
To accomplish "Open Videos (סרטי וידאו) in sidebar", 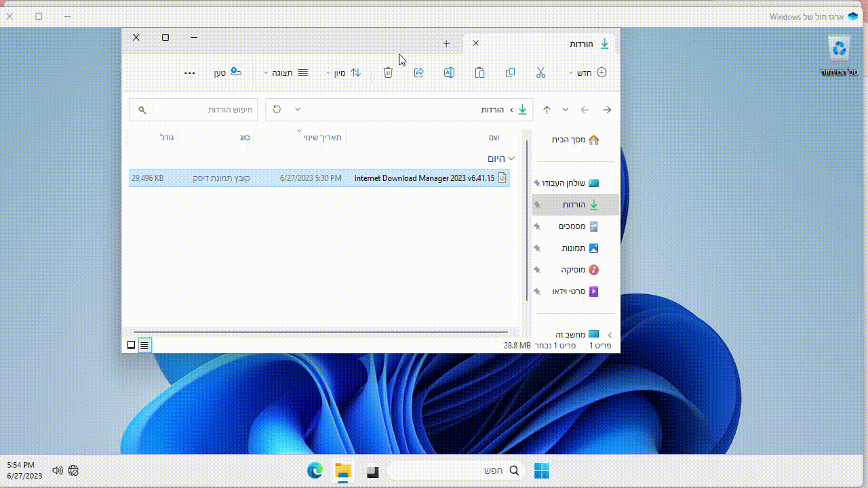I will point(575,291).
